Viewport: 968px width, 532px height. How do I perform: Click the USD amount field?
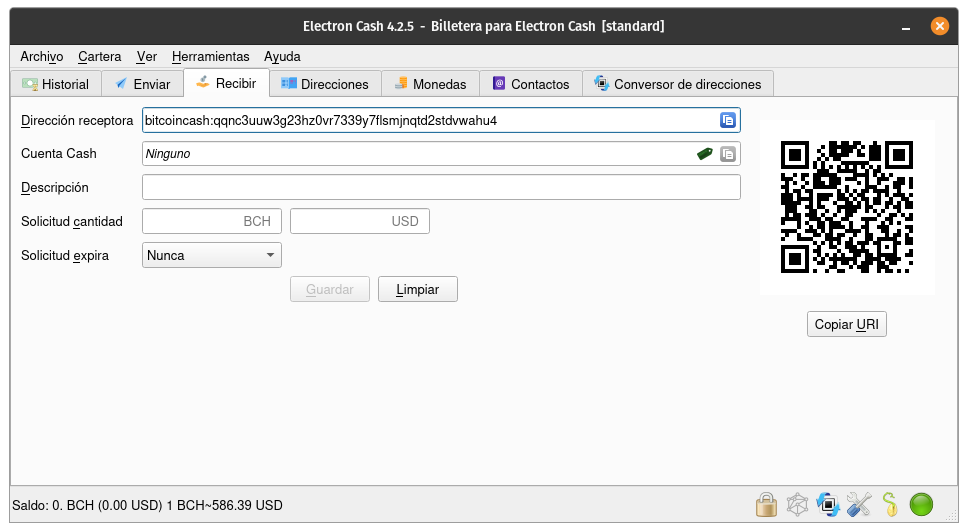point(360,221)
